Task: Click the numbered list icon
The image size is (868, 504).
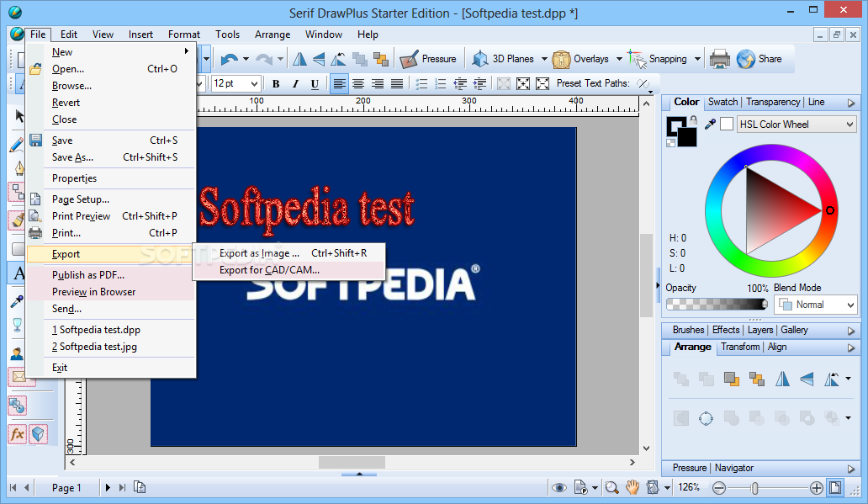Action: [441, 83]
